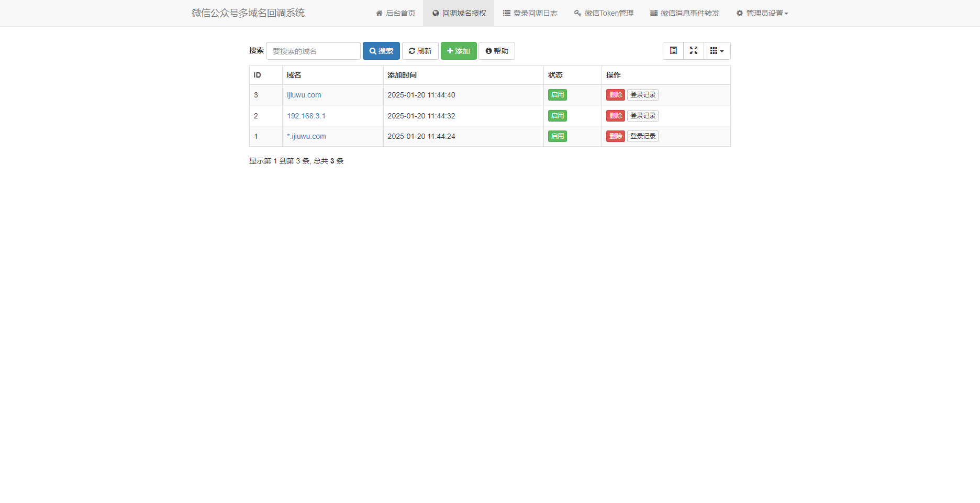This screenshot has height=503, width=980.
Task: Toggle 启用 status for 192.168.3.1 row
Action: [558, 116]
